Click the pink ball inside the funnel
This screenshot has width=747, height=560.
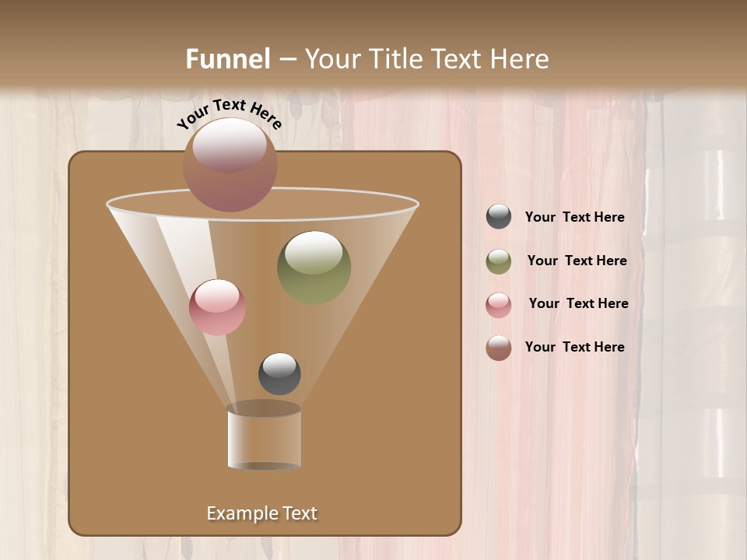[219, 309]
